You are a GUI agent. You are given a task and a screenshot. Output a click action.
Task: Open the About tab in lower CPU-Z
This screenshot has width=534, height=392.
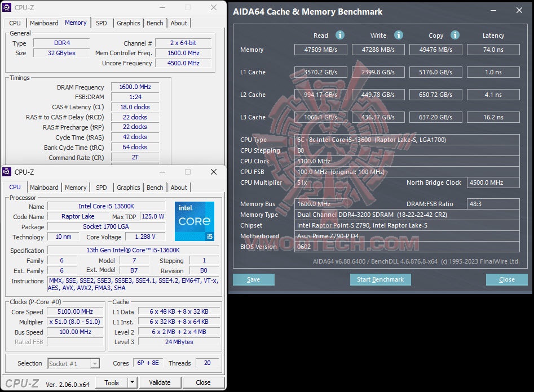point(179,188)
